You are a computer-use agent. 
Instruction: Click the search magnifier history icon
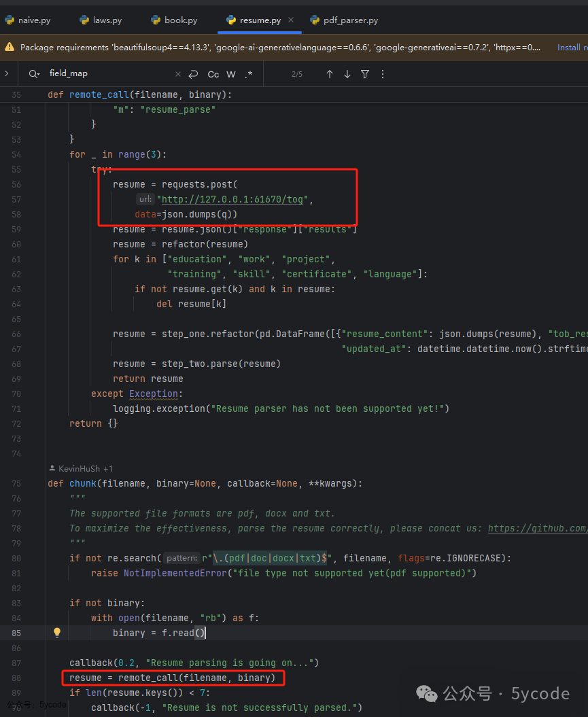pos(34,74)
